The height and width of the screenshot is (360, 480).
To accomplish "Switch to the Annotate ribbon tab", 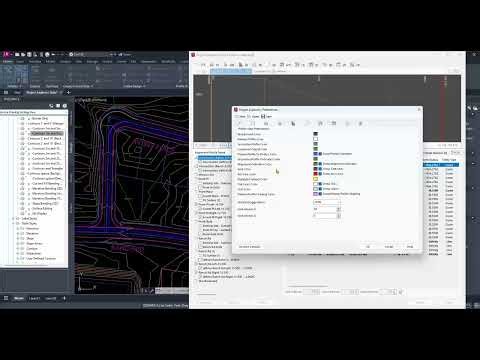I will pyautogui.click(x=35, y=62).
